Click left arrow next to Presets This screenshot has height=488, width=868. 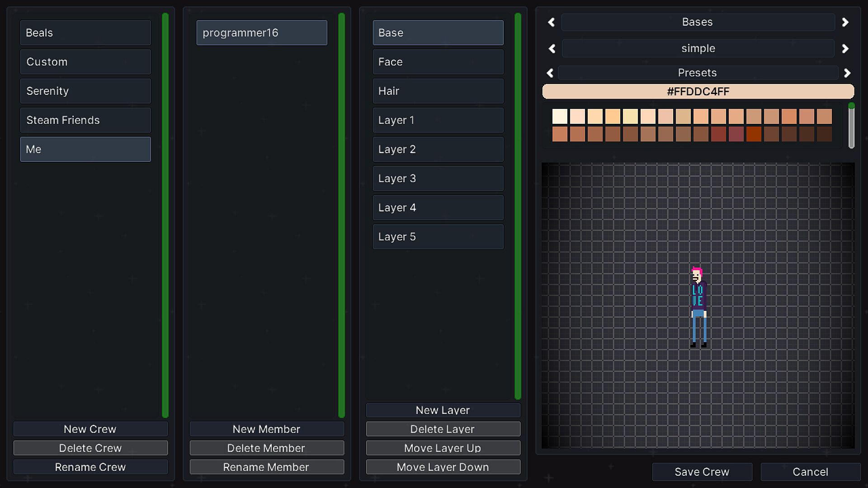550,73
